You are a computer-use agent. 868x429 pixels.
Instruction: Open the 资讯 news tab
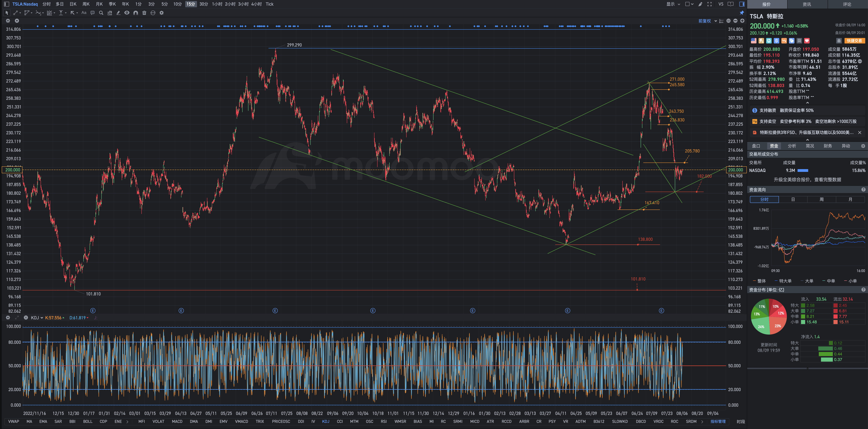coord(807,4)
